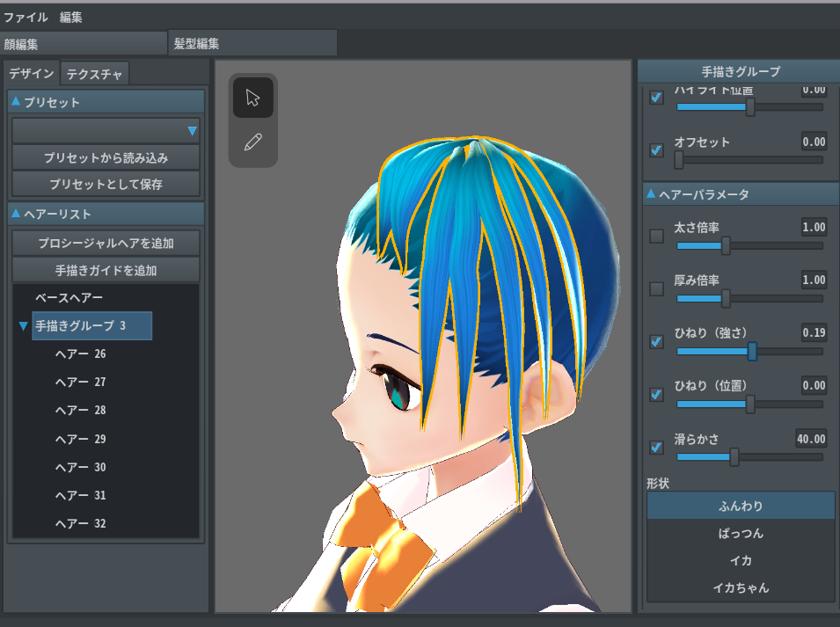Open the テクスチャ tab
Screen dimensions: 840x627
[94, 74]
